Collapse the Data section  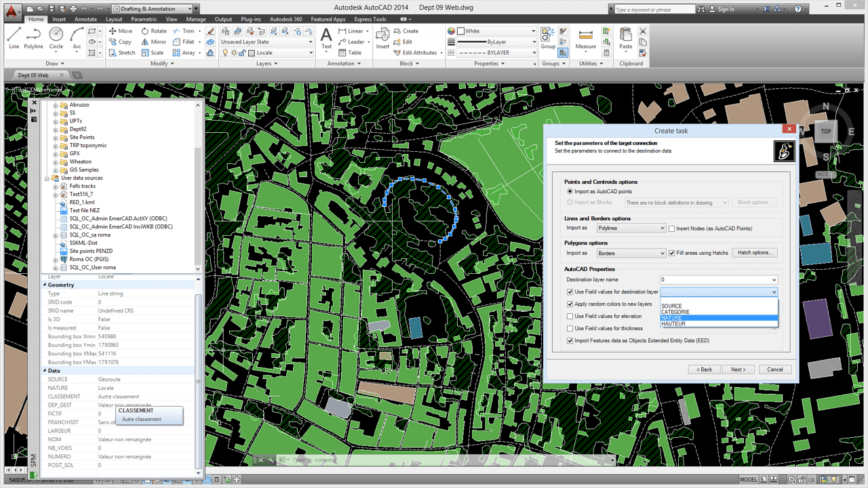point(45,371)
